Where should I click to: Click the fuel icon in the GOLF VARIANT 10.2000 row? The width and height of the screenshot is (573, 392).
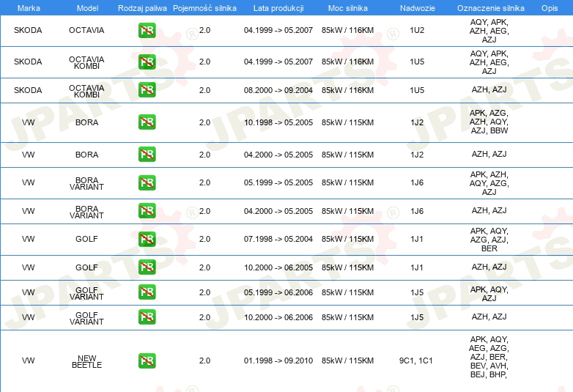coord(147,317)
